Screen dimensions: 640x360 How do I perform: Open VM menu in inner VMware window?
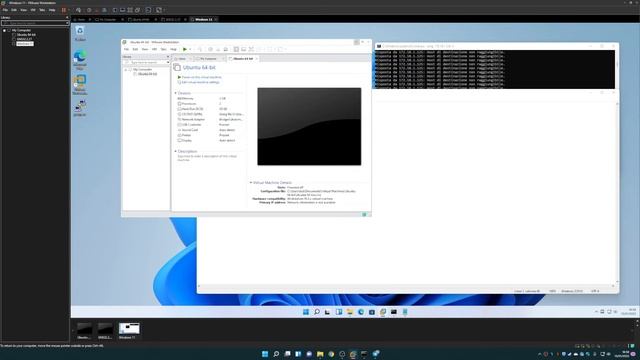(154, 49)
